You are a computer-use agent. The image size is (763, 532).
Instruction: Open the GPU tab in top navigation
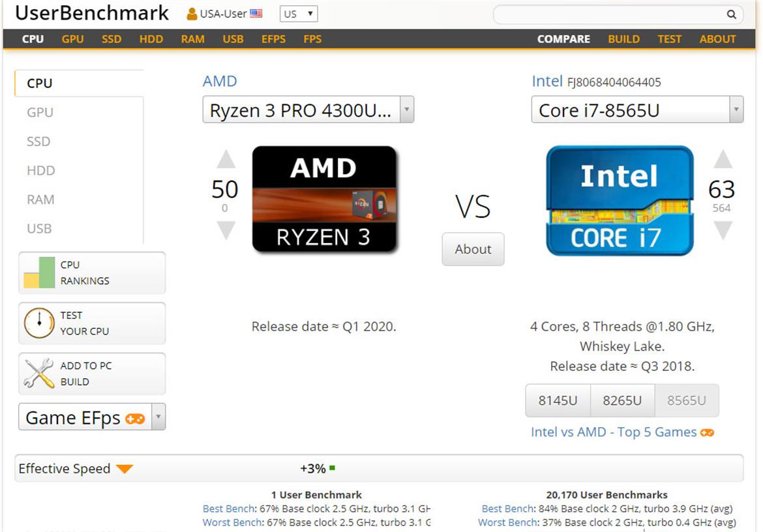(72, 39)
